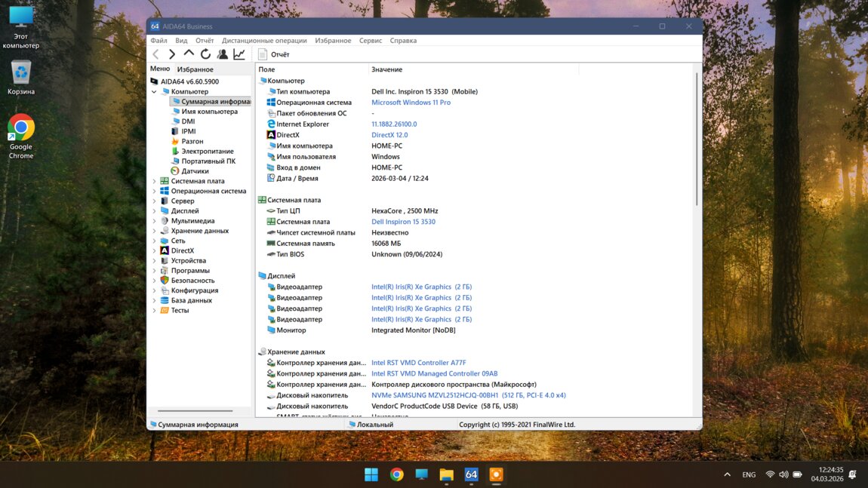Open the Разгон tree item
Viewport: 868px width, 488px height.
point(192,141)
